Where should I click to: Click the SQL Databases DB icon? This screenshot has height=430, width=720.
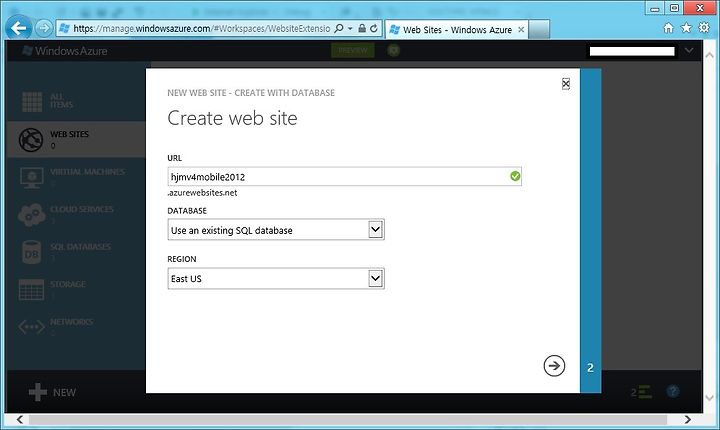[x=32, y=253]
